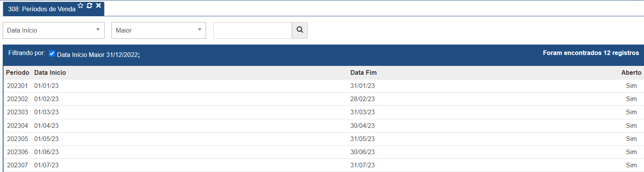Screen dimensions: 644x172
Task: Click start date 01/02/23
Action: (46, 99)
